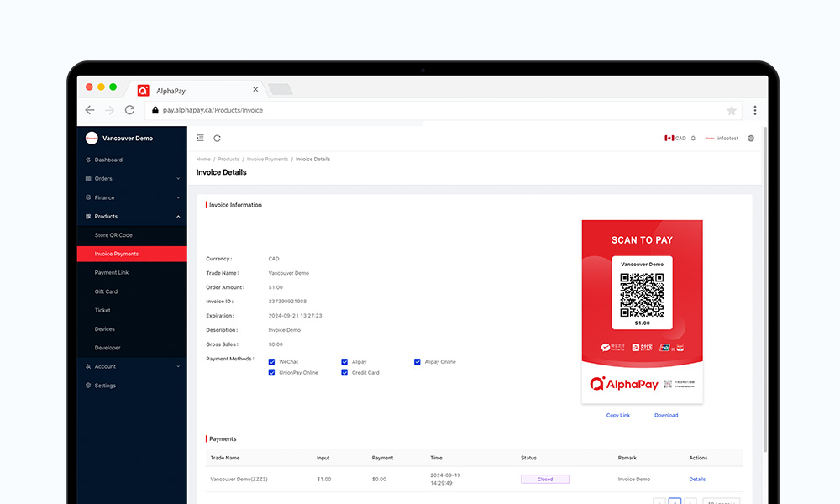Click the Products icon in the sidebar

point(88,217)
